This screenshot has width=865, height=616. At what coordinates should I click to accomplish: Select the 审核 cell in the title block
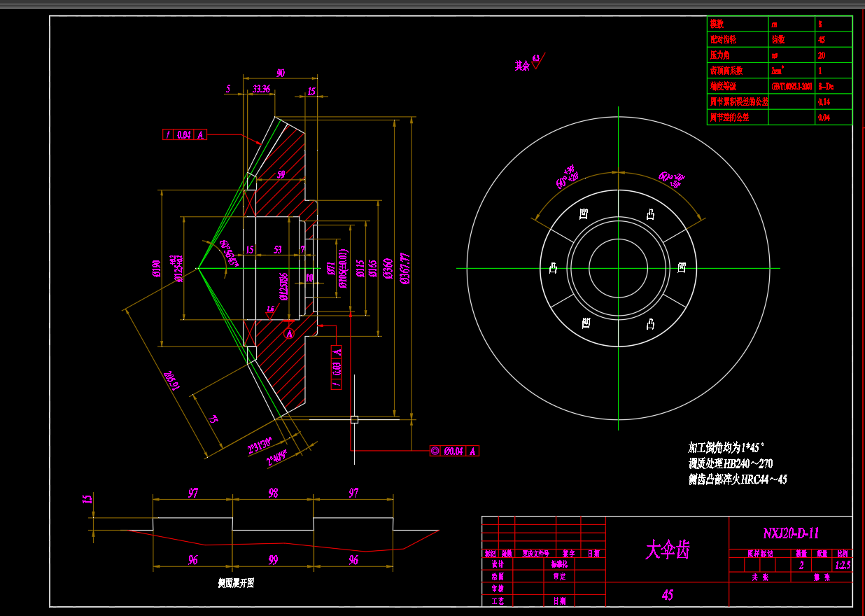tap(498, 589)
